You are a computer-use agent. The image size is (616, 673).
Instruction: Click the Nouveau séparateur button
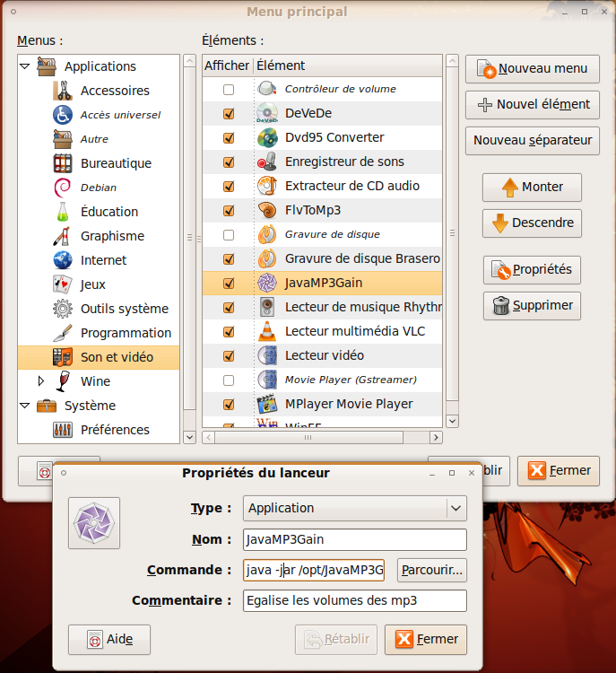(532, 140)
